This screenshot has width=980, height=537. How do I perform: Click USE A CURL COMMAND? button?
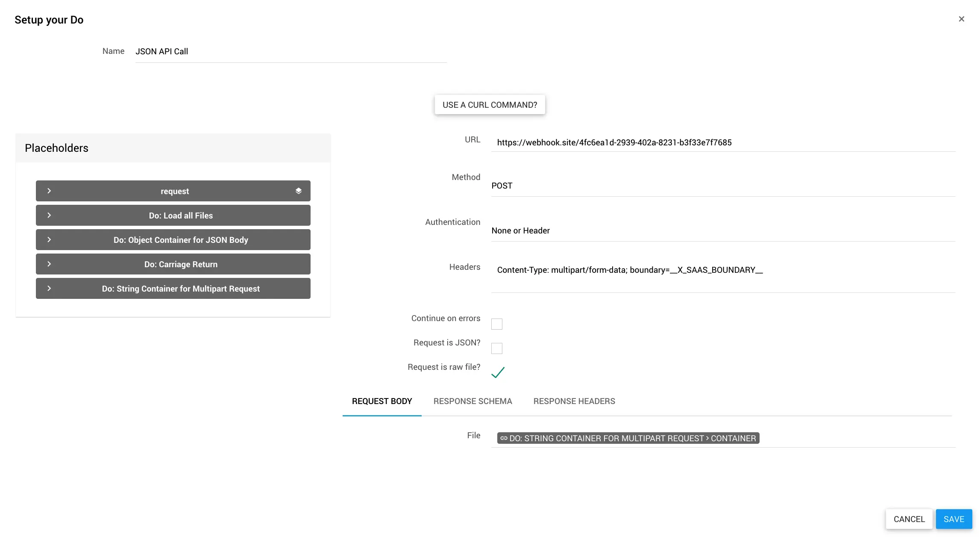coord(490,105)
